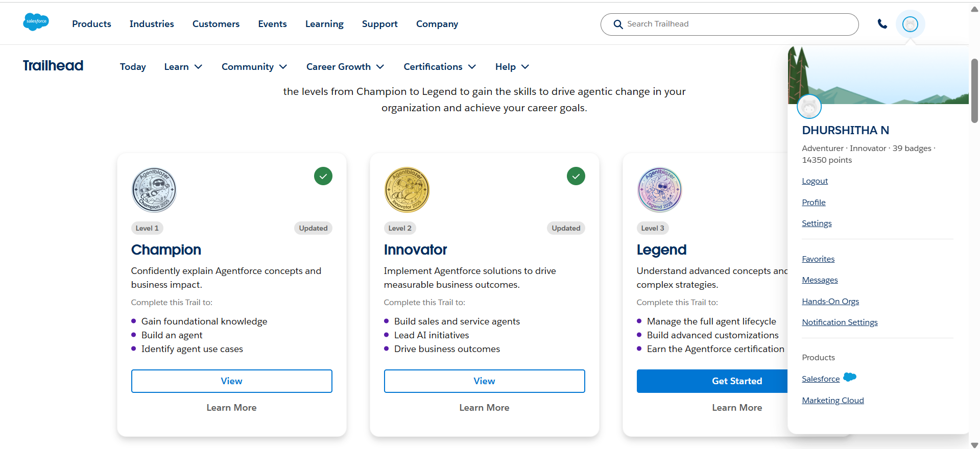Click the phone contact icon
Screen dimensions: 980x449
(x=882, y=24)
